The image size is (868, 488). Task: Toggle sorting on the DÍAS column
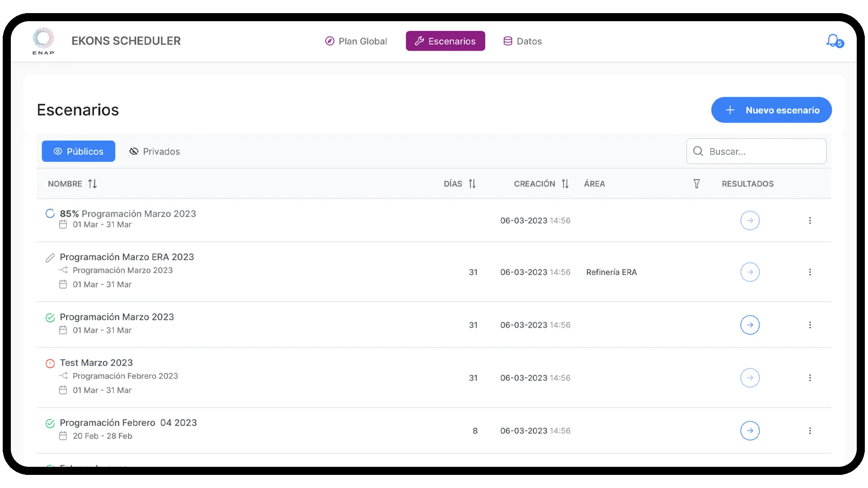tap(473, 183)
